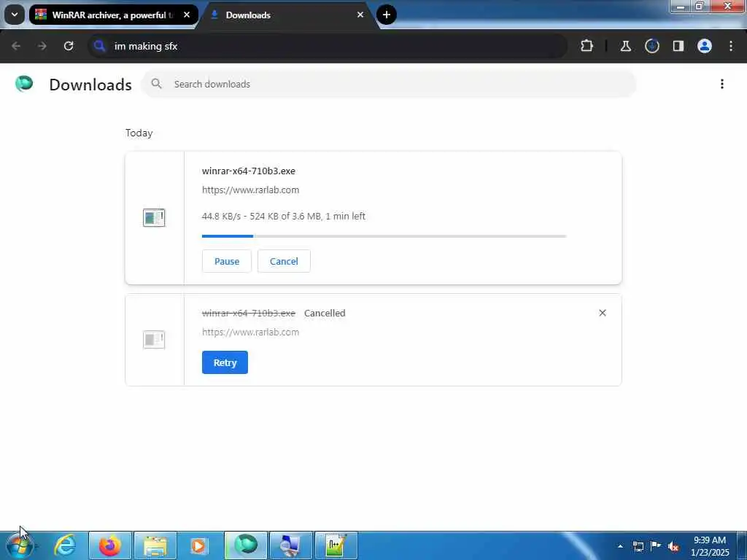Open the Notepad++ taskbar icon
Screen dimensions: 747x560
click(x=336, y=545)
